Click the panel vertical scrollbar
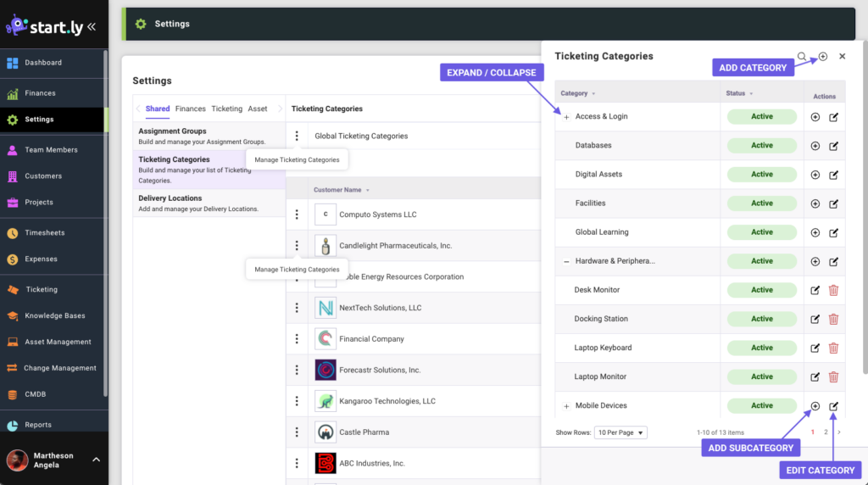Screen dimensions: 868x485 [865, 208]
